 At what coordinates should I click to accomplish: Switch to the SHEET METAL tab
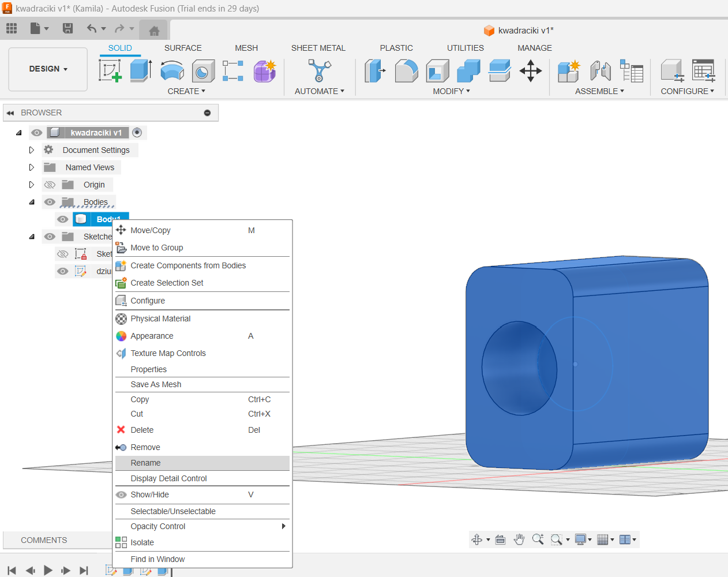[318, 48]
